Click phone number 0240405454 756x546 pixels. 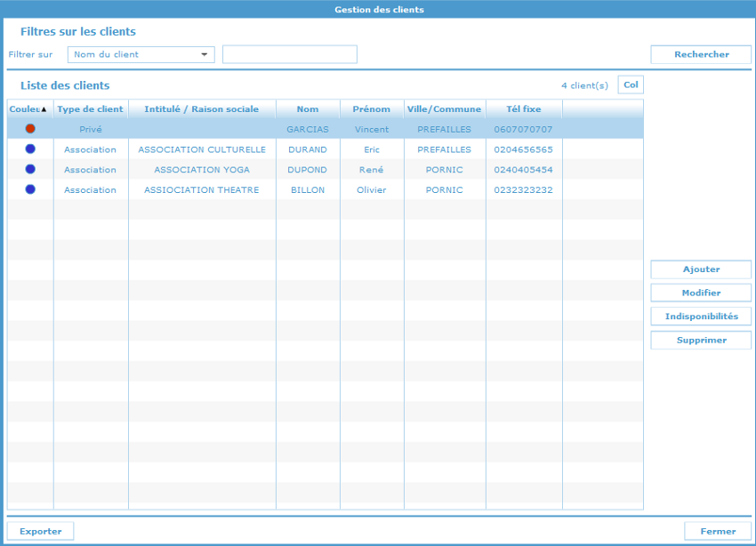point(524,170)
